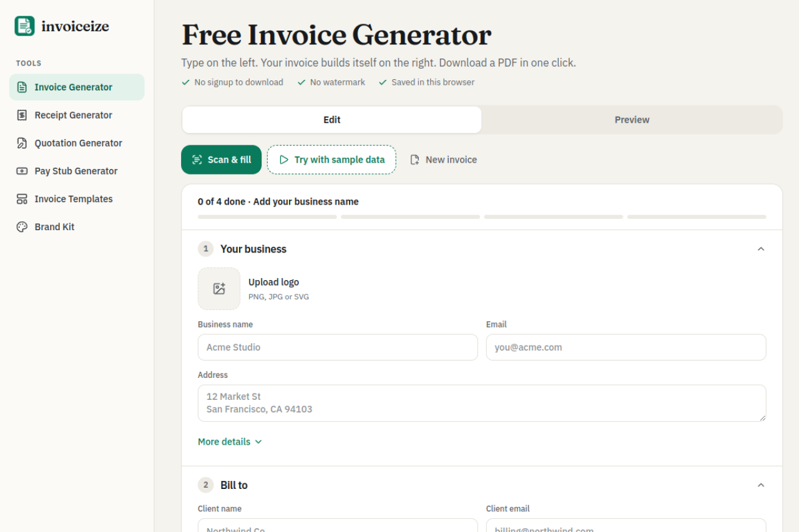Click the PNG, JPG or SVG hint text

(x=278, y=297)
